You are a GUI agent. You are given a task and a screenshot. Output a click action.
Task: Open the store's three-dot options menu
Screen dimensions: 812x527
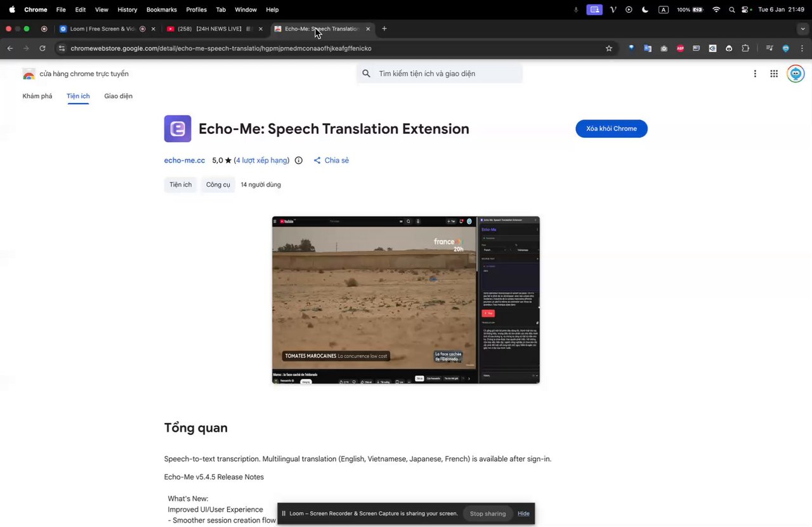click(755, 74)
